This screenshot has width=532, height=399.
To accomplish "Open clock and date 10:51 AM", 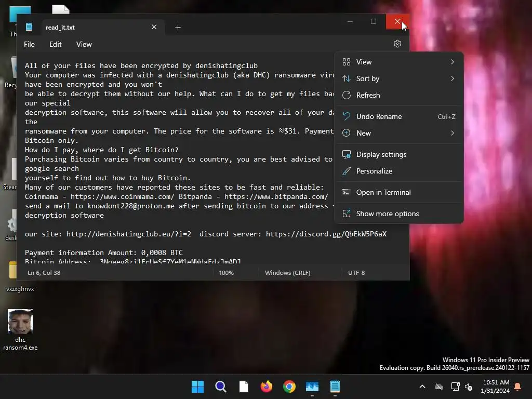I will (495, 387).
